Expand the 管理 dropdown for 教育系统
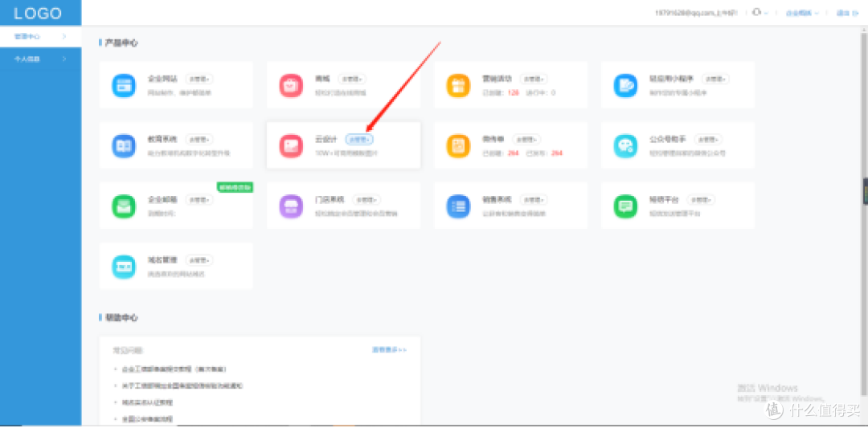Screen dimensions: 868x428 point(199,140)
